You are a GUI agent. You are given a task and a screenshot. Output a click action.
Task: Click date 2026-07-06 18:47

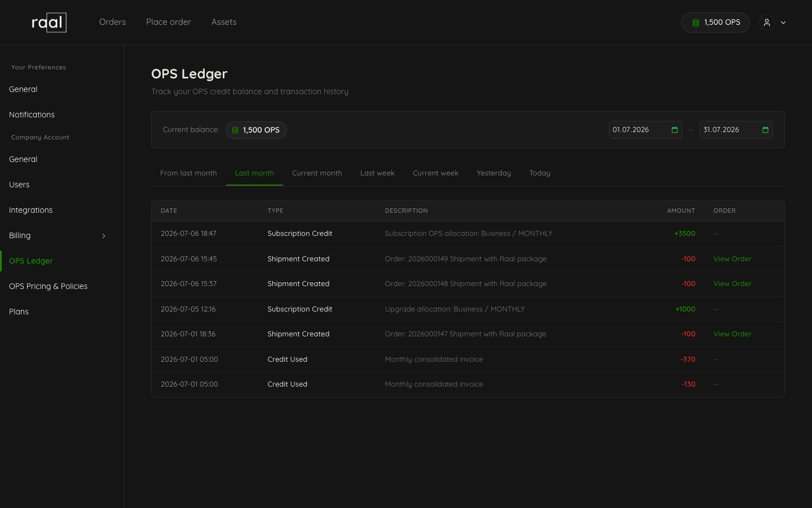click(x=188, y=234)
